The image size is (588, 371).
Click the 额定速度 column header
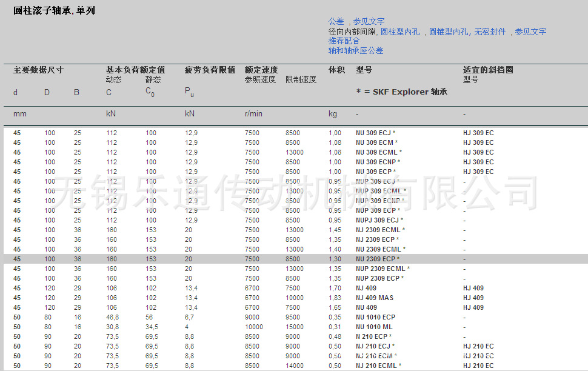pyautogui.click(x=261, y=70)
